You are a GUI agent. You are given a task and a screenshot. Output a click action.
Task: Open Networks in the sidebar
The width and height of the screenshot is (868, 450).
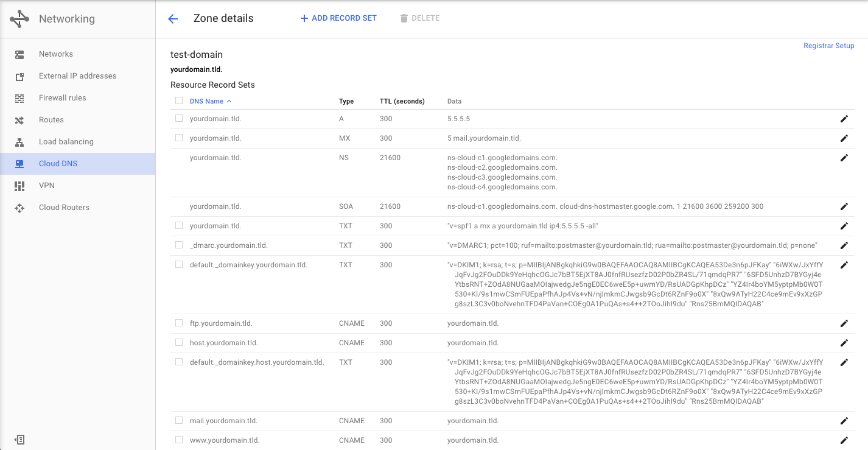pos(77,54)
